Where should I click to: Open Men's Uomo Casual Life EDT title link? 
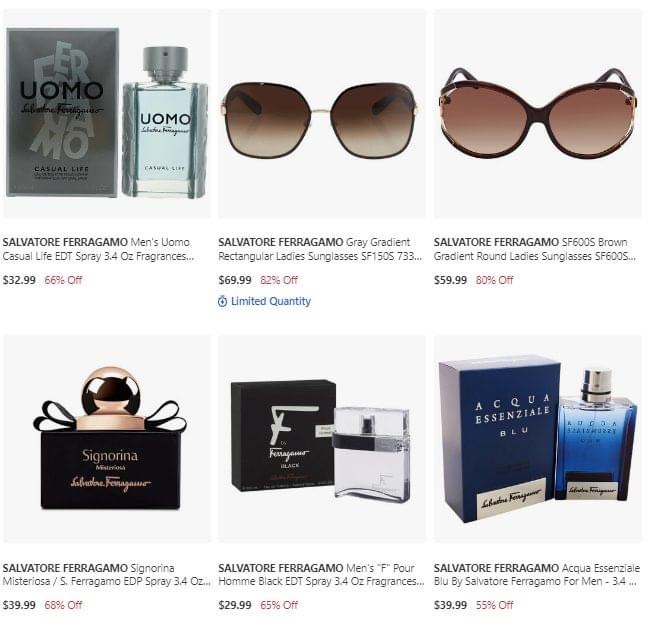(98, 249)
